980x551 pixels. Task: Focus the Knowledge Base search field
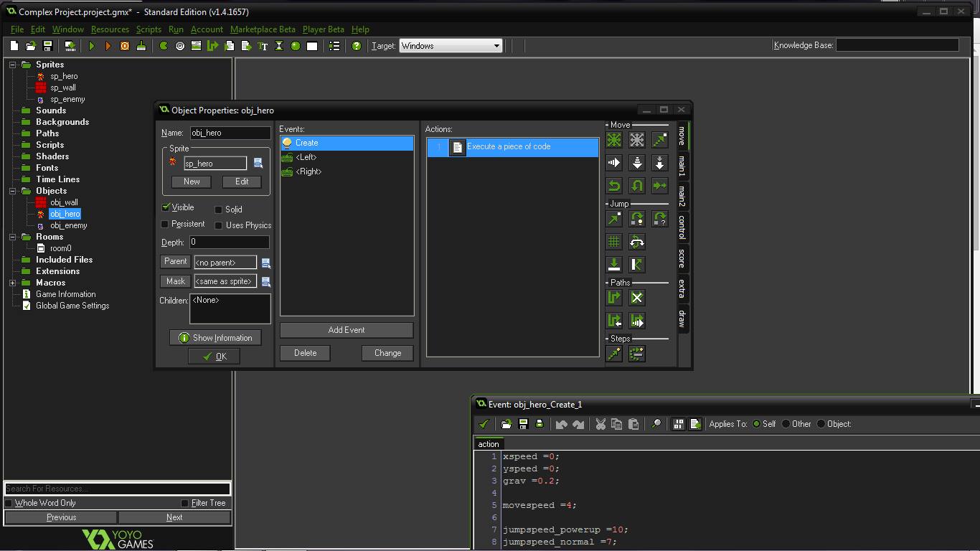tap(897, 45)
